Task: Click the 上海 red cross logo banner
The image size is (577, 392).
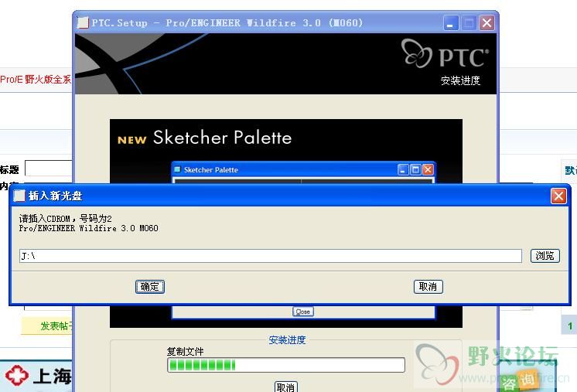Action: (37, 376)
